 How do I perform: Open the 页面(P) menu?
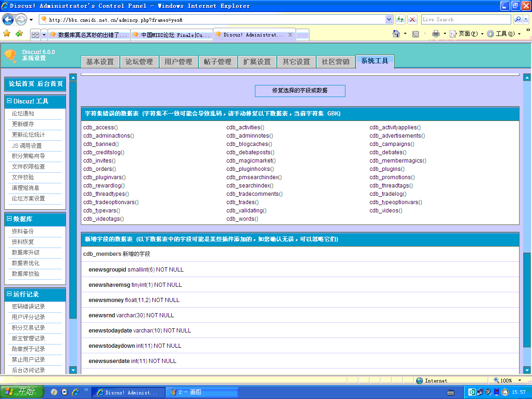tap(466, 34)
